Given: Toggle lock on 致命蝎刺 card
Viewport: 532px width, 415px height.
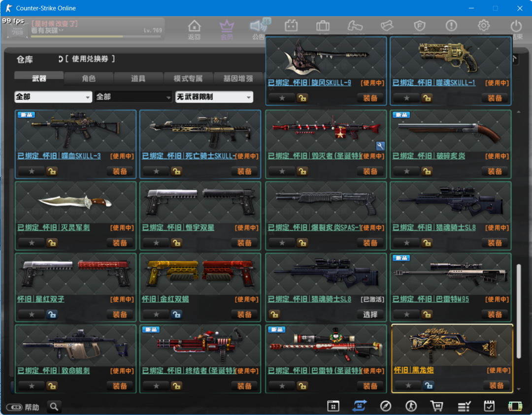Looking at the screenshot, I should point(52,386).
